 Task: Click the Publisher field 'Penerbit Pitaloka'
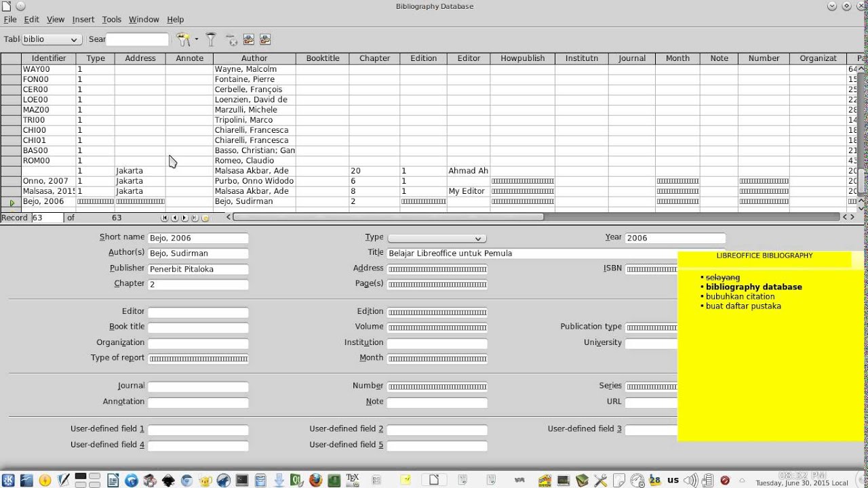198,269
